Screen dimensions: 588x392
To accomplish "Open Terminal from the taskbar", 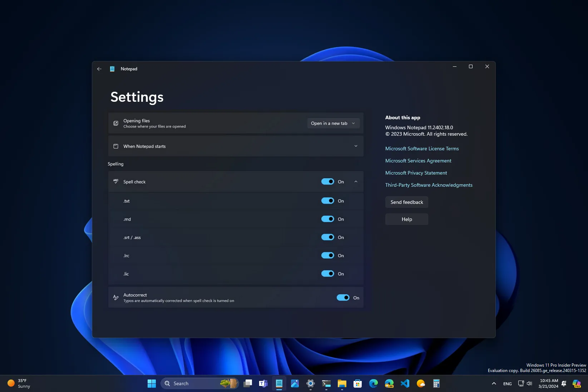I will click(x=326, y=383).
